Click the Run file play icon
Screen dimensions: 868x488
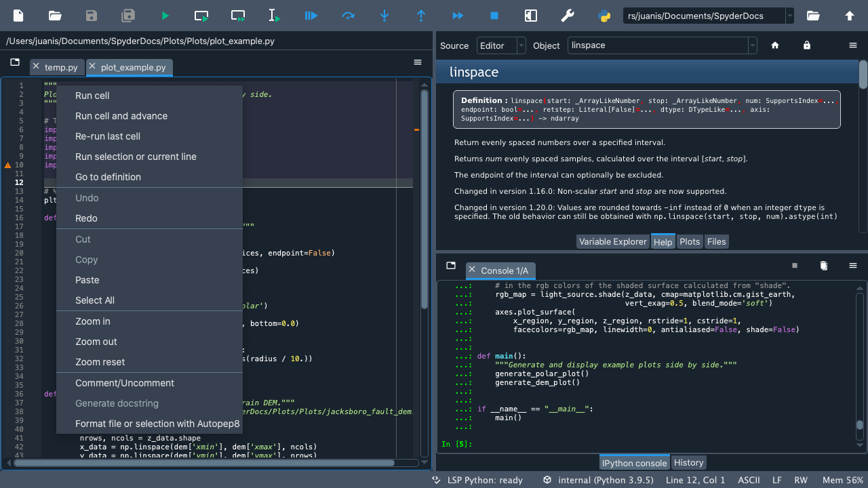pyautogui.click(x=165, y=16)
